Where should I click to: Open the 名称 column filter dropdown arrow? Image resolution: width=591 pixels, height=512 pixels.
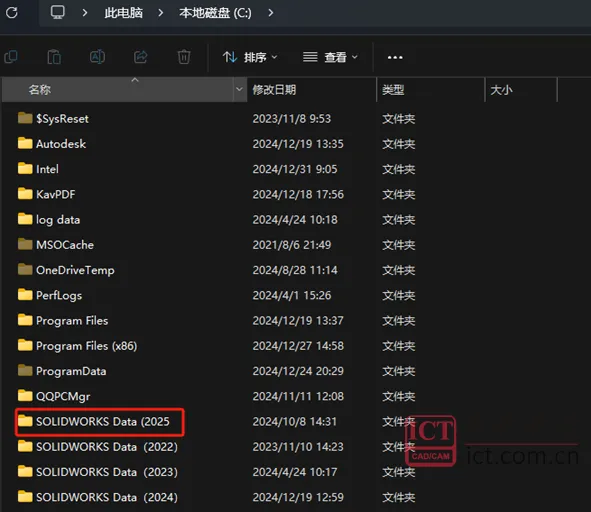[x=239, y=90]
